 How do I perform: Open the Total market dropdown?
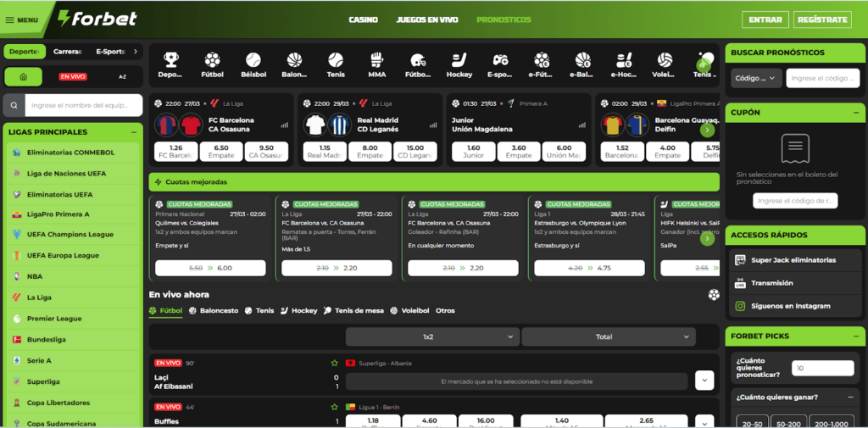pos(609,336)
